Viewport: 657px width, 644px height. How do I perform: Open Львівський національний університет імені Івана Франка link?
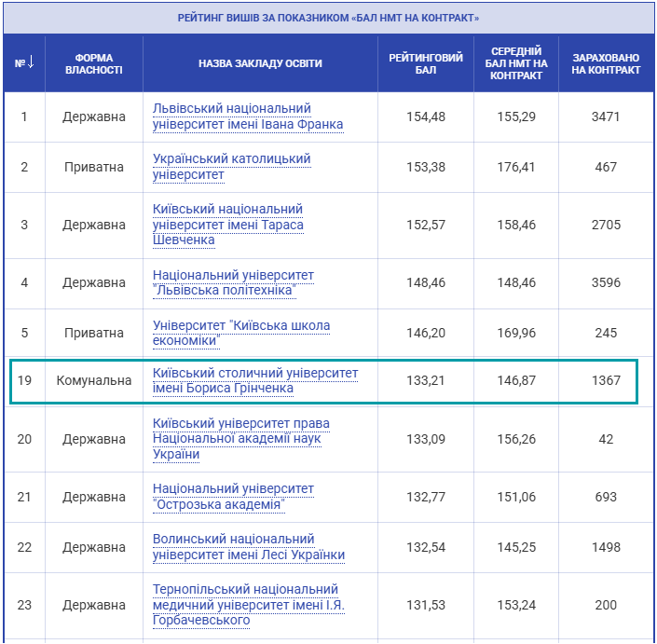pos(247,116)
